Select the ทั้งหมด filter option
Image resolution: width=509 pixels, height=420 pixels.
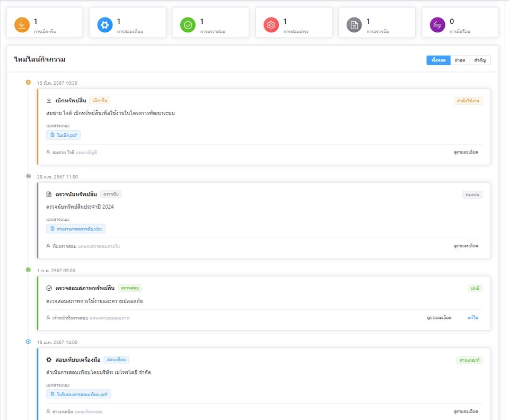pos(438,60)
